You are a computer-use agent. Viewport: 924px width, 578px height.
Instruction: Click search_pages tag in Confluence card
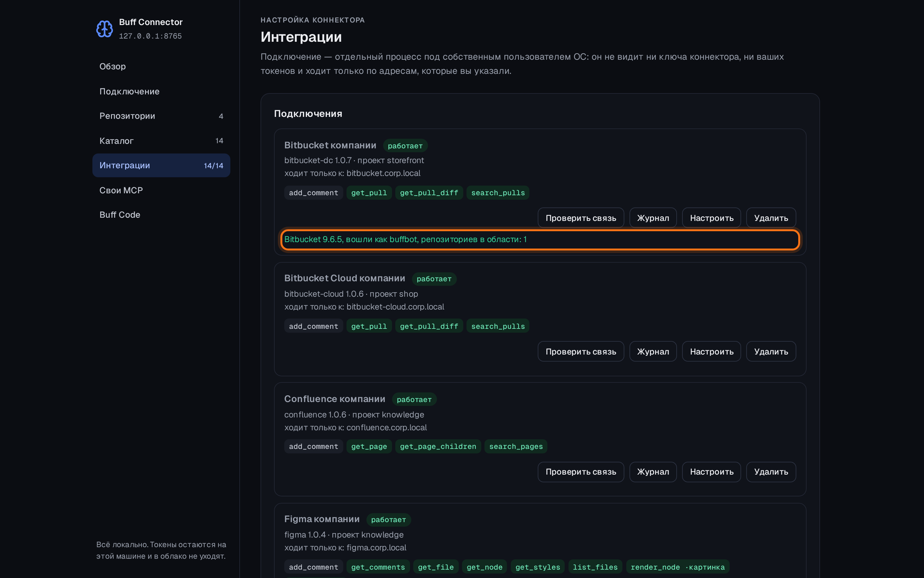coord(516,446)
